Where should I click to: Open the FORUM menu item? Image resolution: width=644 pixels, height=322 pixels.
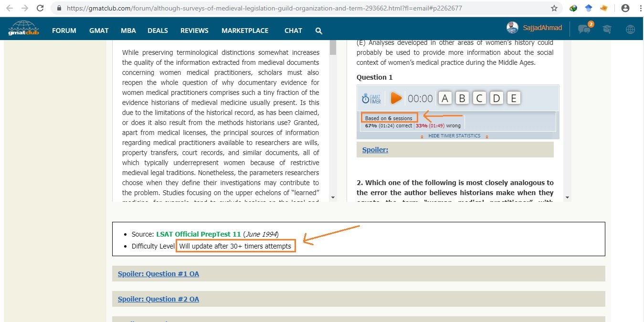point(64,31)
